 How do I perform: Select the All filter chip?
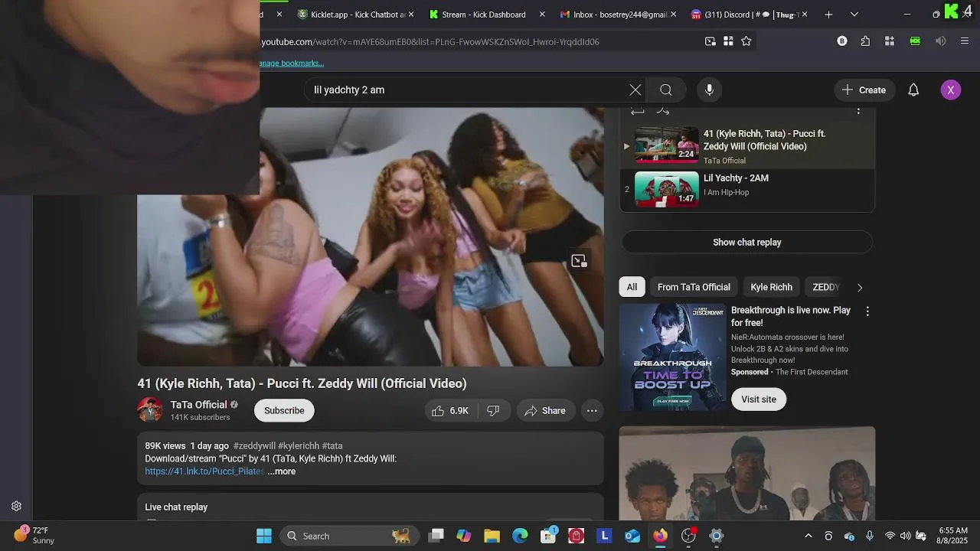(632, 288)
